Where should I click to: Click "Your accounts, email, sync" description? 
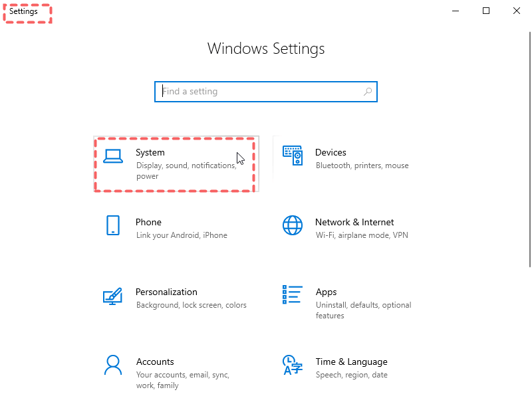182,380
